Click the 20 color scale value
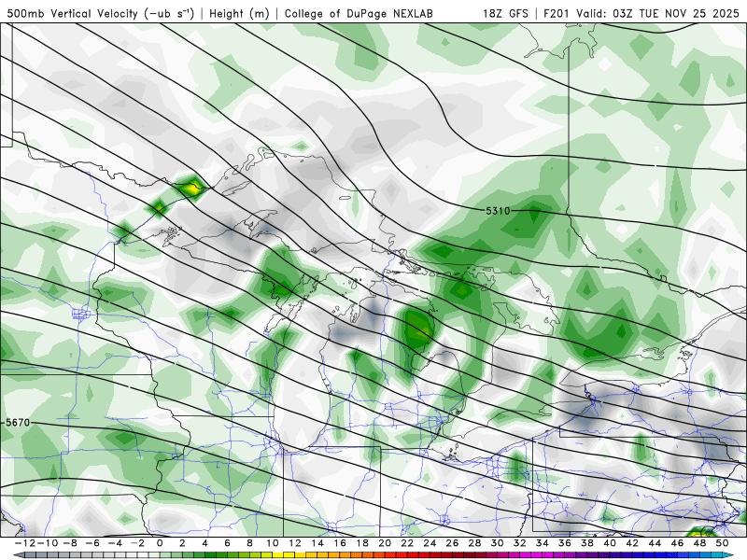This screenshot has height=560, width=747. 385,543
